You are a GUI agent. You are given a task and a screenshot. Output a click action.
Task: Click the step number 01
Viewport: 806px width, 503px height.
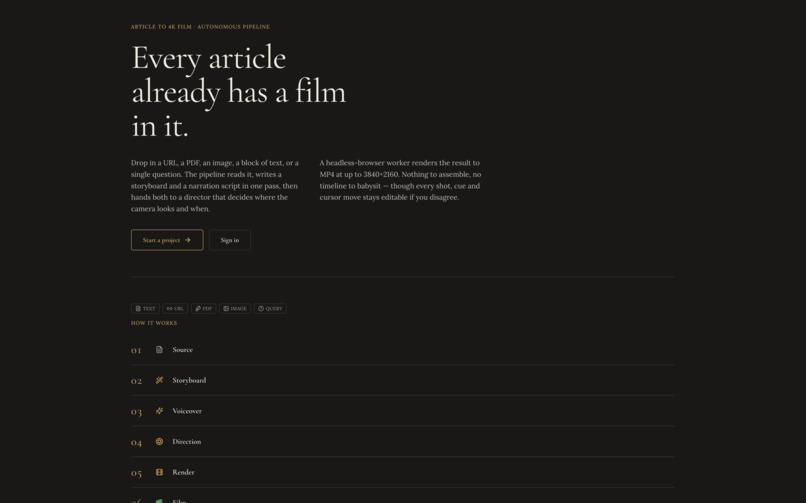coord(136,350)
